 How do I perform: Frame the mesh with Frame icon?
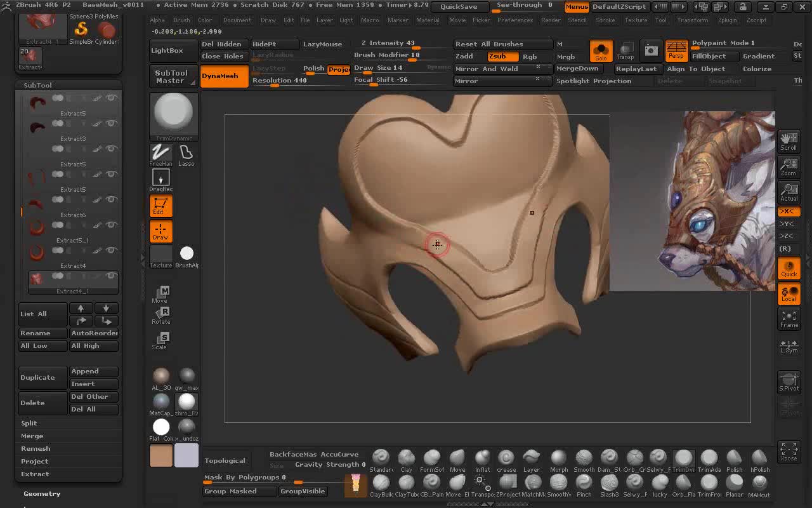click(x=789, y=319)
